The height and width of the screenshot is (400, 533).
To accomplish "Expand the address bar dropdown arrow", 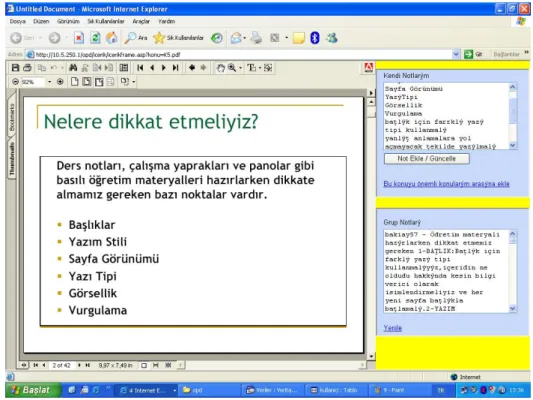I will pyautogui.click(x=456, y=54).
